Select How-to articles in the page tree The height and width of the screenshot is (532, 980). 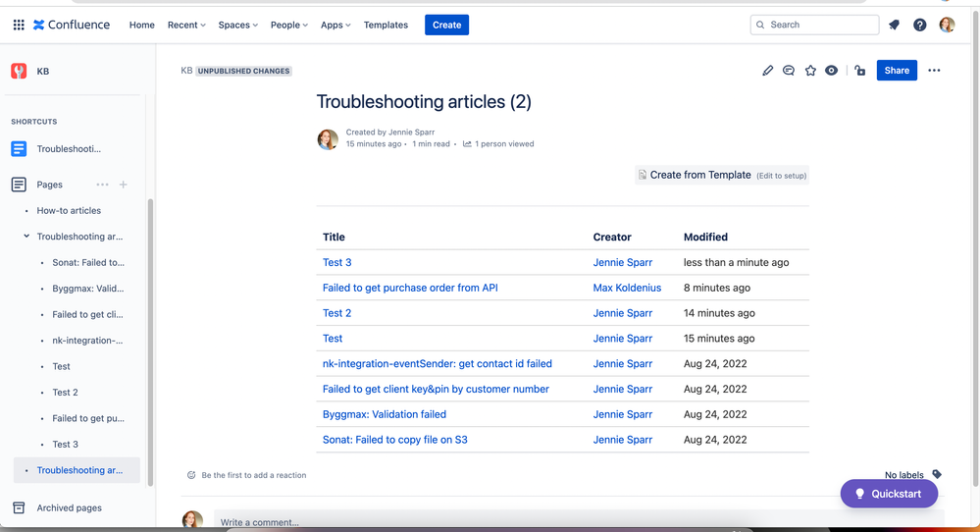(x=69, y=211)
